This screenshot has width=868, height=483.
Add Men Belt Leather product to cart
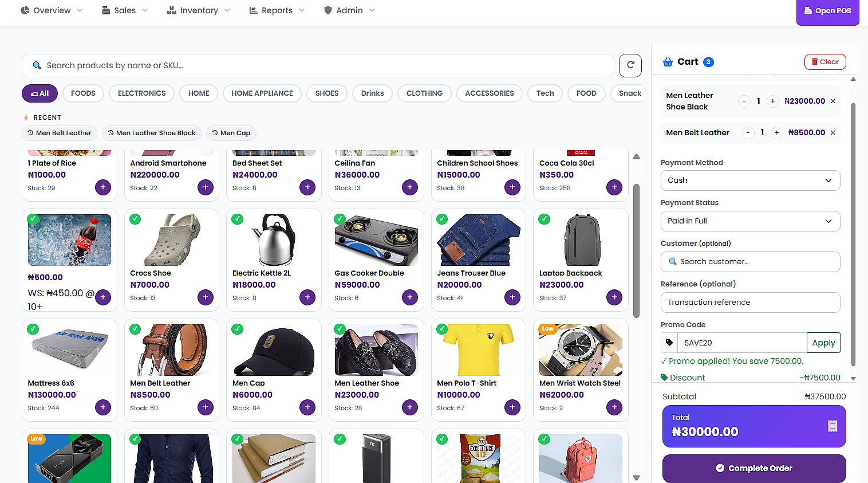206,407
